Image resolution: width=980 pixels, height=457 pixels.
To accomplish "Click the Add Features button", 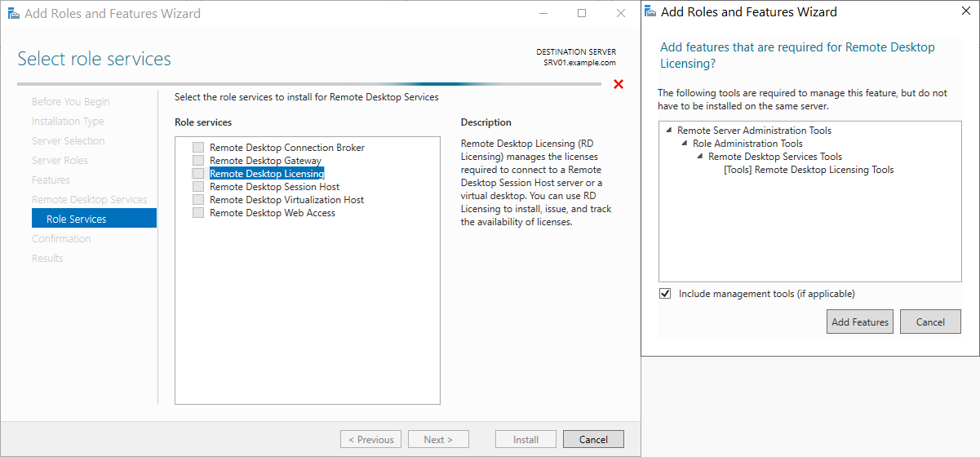I will [x=860, y=322].
